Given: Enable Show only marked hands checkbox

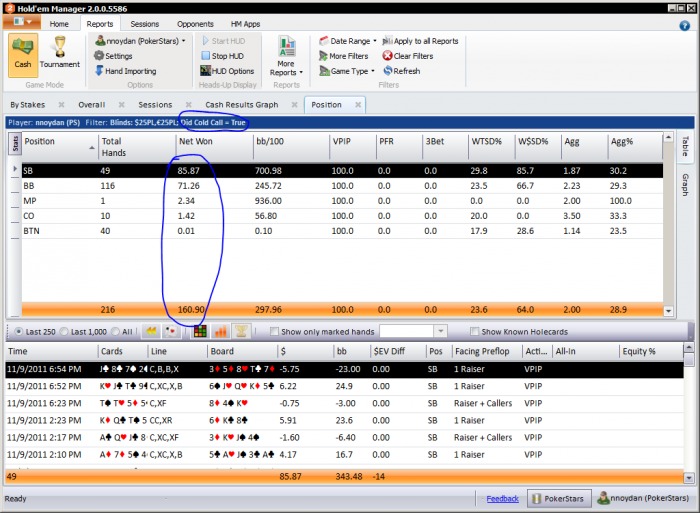Looking at the screenshot, I should 275,331.
